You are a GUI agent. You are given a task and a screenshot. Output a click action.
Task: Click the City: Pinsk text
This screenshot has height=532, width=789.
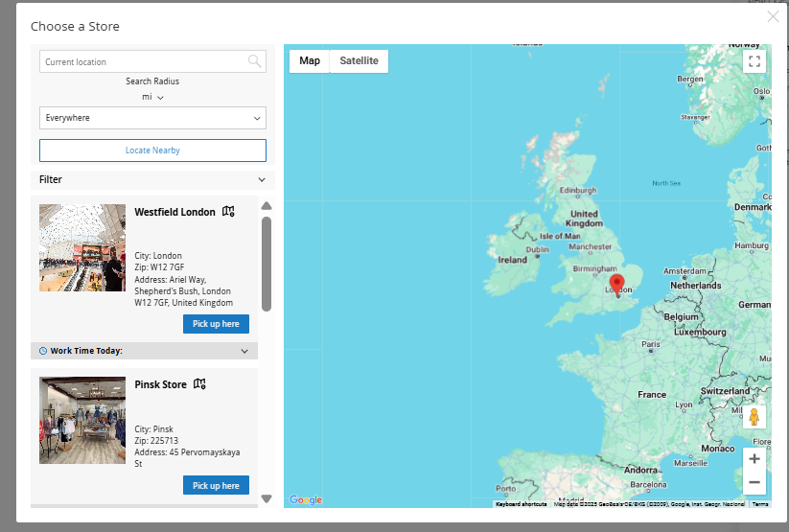[154, 428]
